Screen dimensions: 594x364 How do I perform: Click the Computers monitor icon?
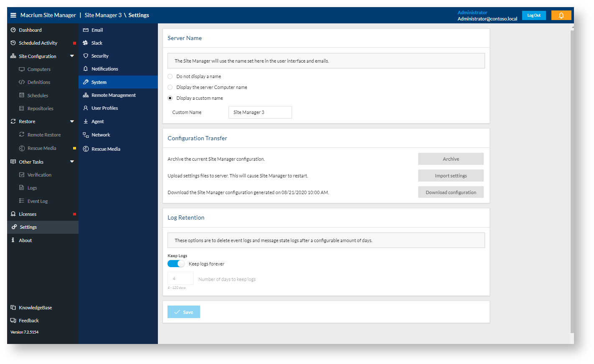click(22, 69)
